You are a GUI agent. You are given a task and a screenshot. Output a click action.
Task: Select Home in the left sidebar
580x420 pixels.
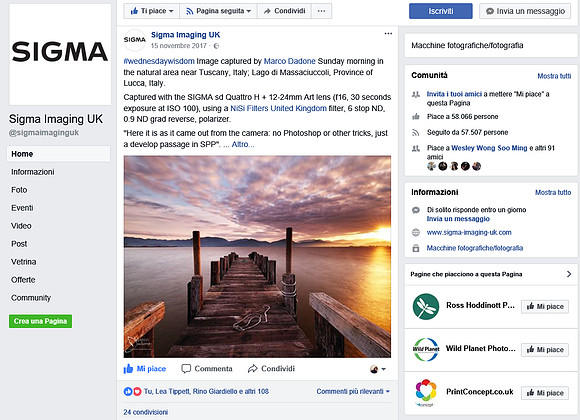(x=58, y=154)
